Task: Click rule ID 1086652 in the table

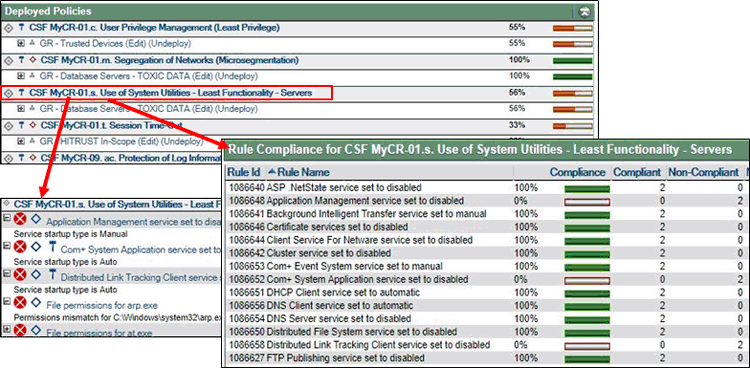Action: (x=247, y=279)
